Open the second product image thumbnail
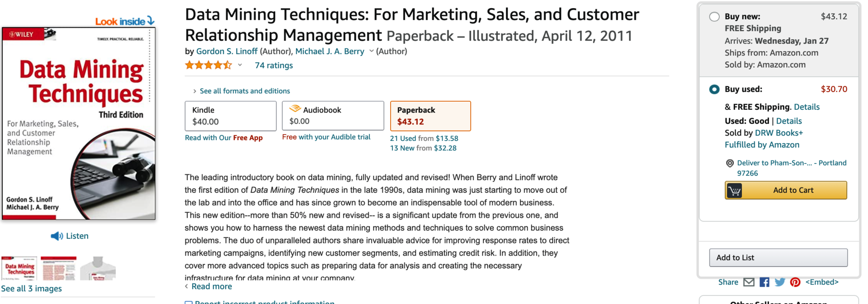The width and height of the screenshot is (868, 304). pos(58,269)
